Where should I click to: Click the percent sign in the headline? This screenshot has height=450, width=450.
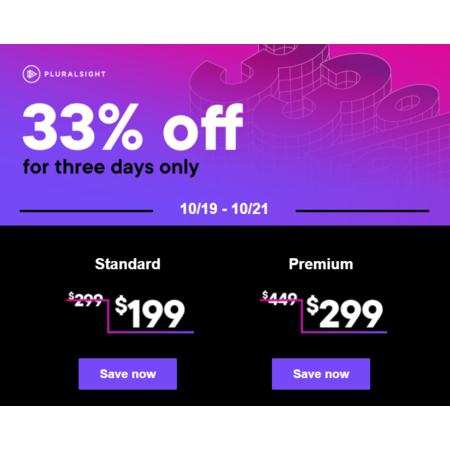tap(121, 127)
